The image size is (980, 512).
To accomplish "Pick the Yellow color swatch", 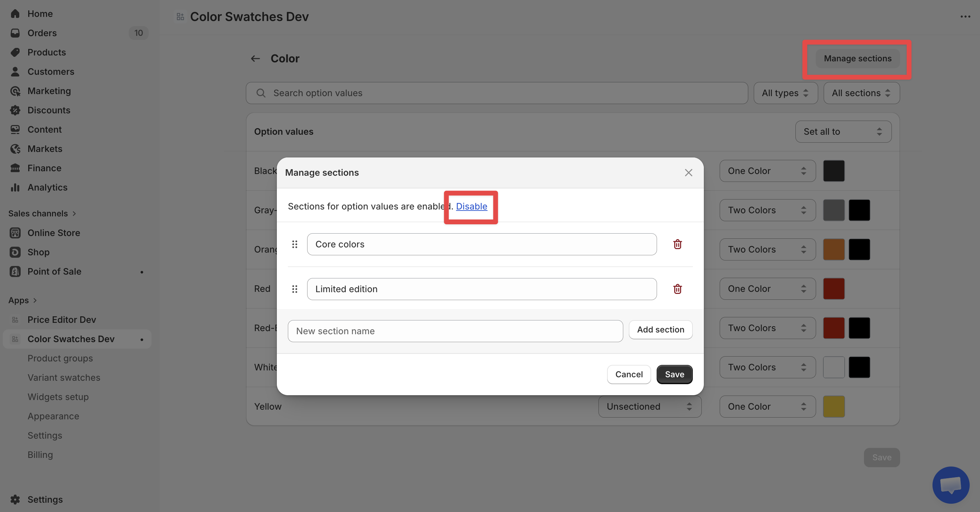I will point(833,407).
